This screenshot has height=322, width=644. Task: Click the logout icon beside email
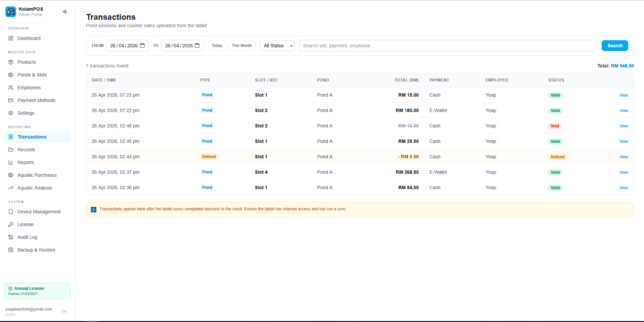click(x=64, y=312)
